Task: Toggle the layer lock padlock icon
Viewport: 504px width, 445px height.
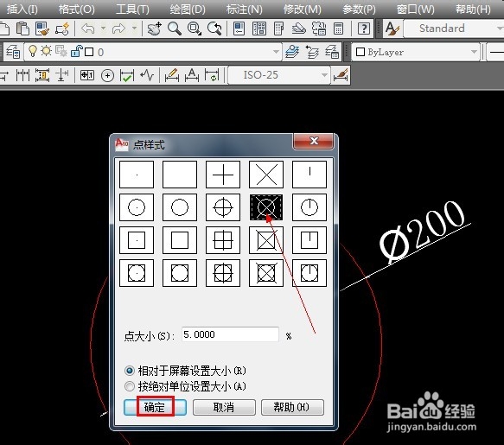Action: [77, 51]
